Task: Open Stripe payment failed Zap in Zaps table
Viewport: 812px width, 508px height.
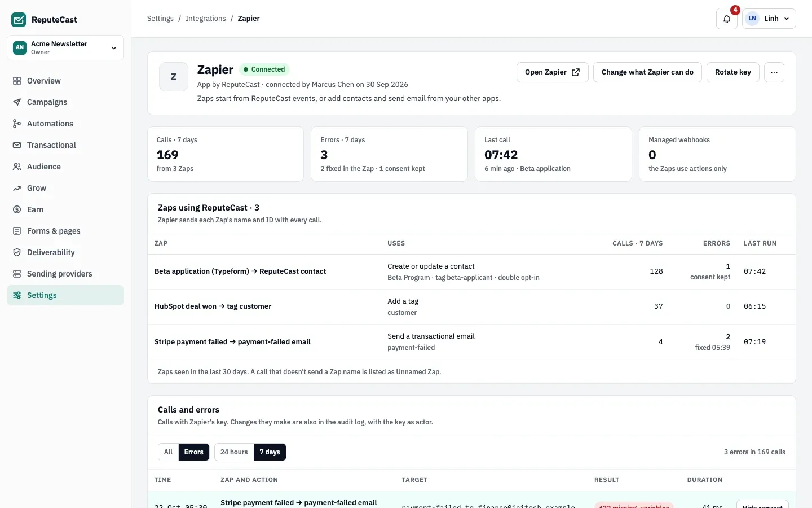Action: [471, 342]
